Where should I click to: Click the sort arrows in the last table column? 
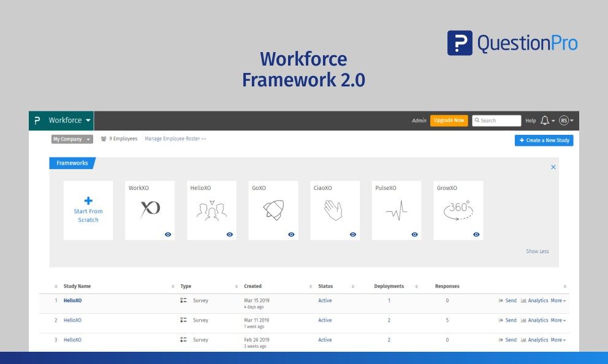pos(565,286)
